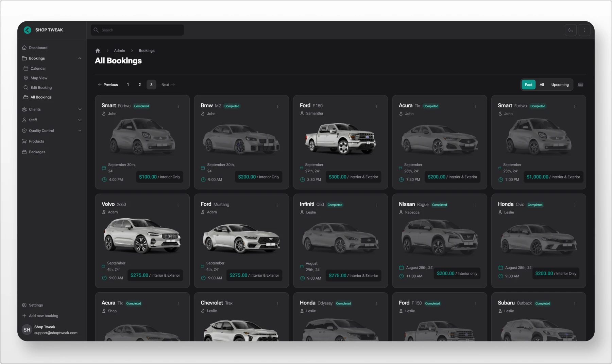Click Honda Civic $200.00 / Interior Only price
This screenshot has height=364, width=612.
(x=556, y=273)
